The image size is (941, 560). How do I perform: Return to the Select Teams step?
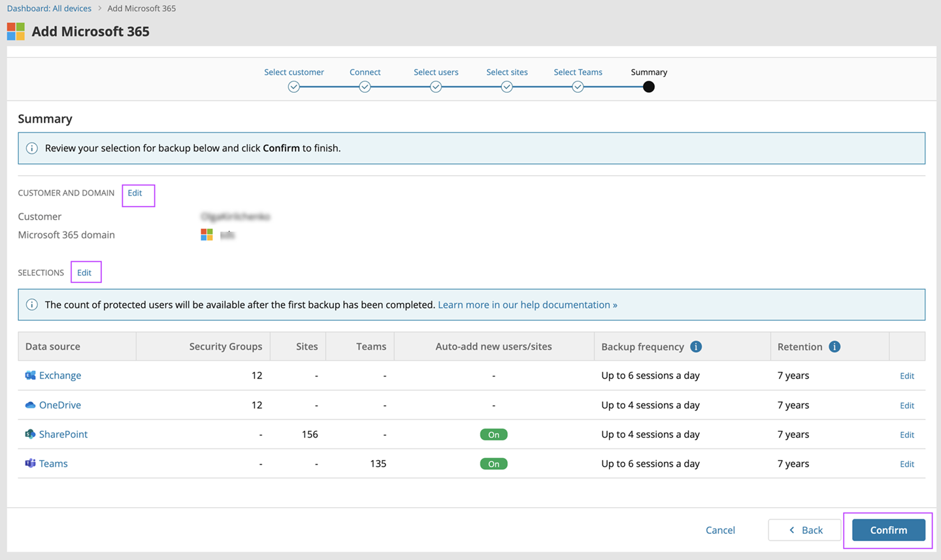(578, 87)
